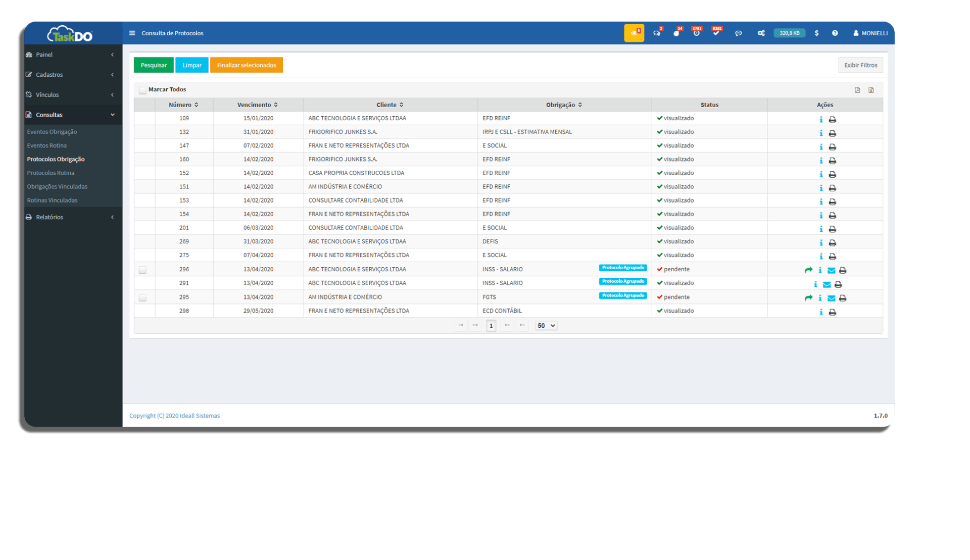Viewport: 970px width, 560px height.
Task: Open the help question mark icon
Action: 835,33
